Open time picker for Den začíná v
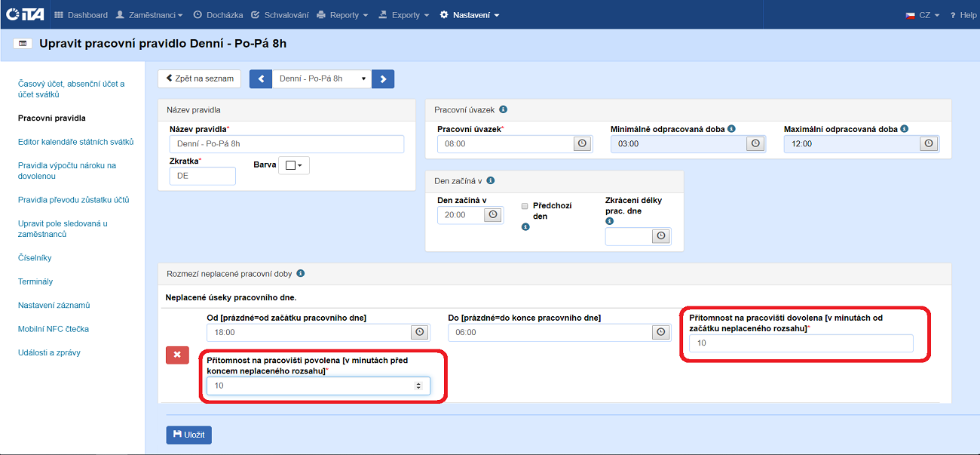The width and height of the screenshot is (980, 455). (x=493, y=215)
